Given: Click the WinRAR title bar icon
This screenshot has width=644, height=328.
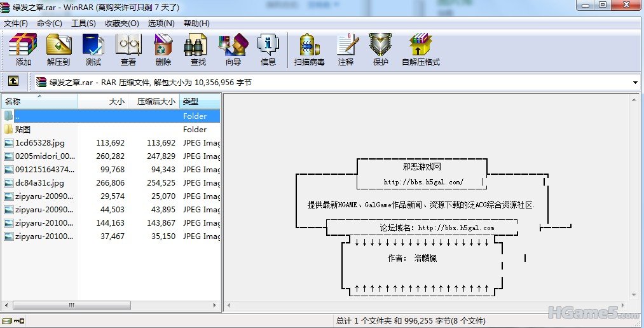Looking at the screenshot, I should [x=5, y=7].
